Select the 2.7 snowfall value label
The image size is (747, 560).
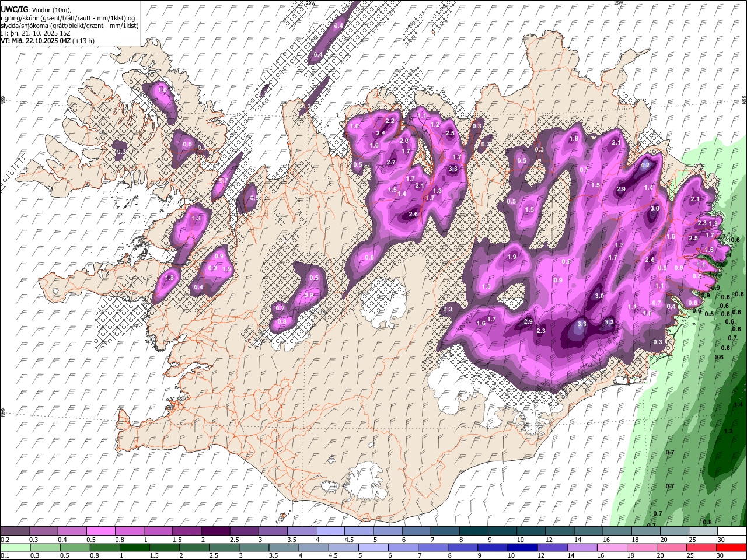click(391, 162)
